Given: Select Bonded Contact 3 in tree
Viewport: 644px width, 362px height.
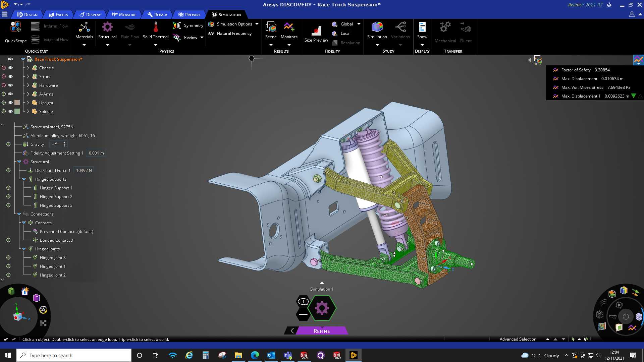Looking at the screenshot, I should 56,240.
